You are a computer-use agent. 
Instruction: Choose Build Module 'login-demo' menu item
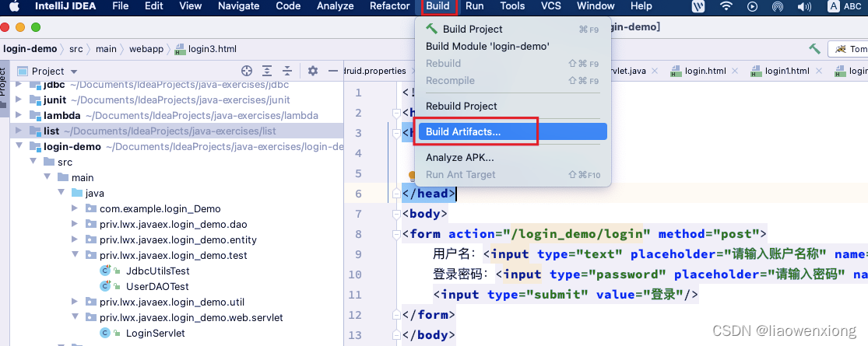512,47
